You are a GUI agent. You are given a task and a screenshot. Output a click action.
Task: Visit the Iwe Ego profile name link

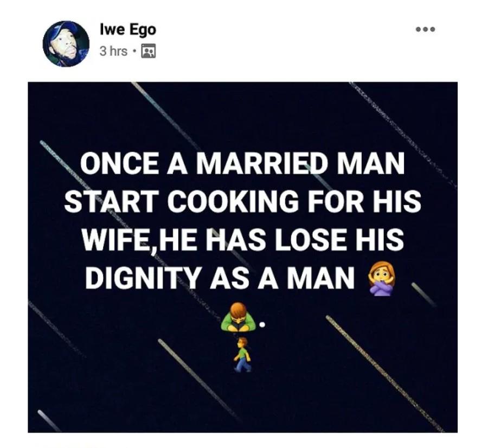tap(128, 30)
